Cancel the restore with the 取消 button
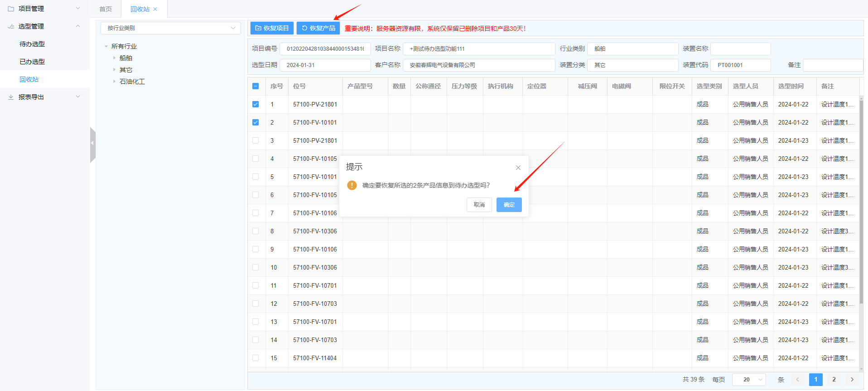868x391 pixels. pos(479,205)
